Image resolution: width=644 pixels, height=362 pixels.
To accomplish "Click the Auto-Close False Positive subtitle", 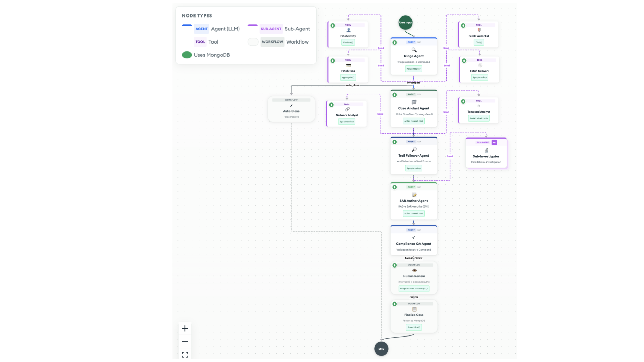I will pos(291,117).
